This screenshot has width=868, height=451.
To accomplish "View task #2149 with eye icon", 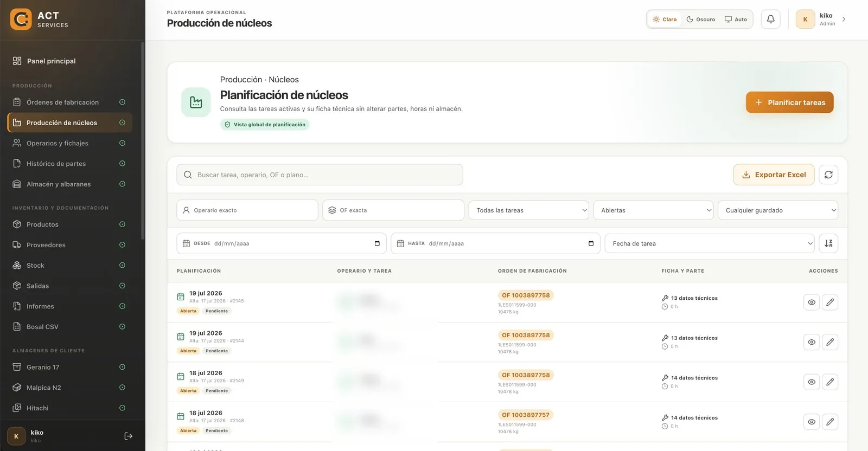I will point(812,382).
